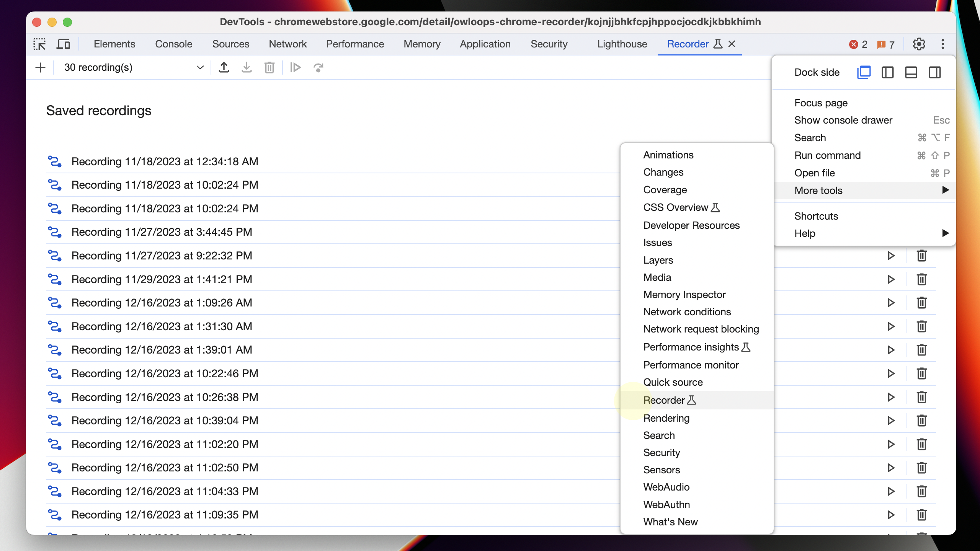Viewport: 980px width, 551px height.
Task: Open the Network tab
Action: [288, 44]
